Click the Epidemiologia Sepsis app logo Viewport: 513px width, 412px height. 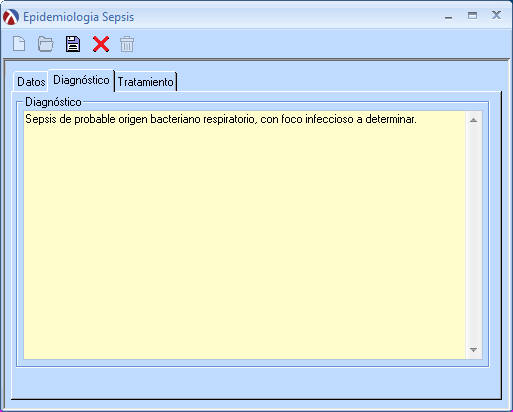tap(11, 17)
